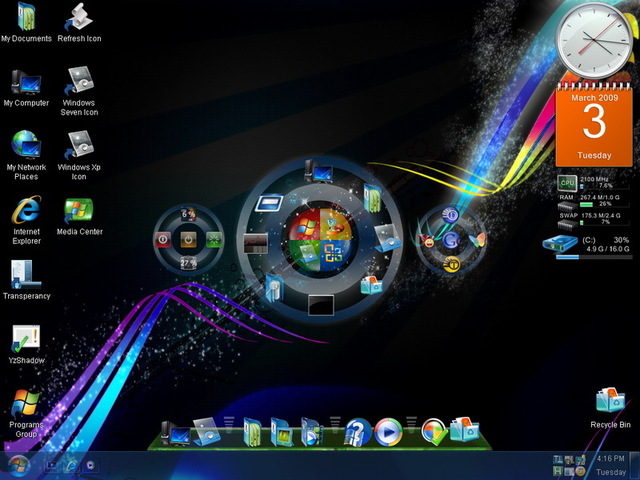The image size is (640, 480).
Task: Click the red shutdown button in power widget
Action: [x=162, y=240]
